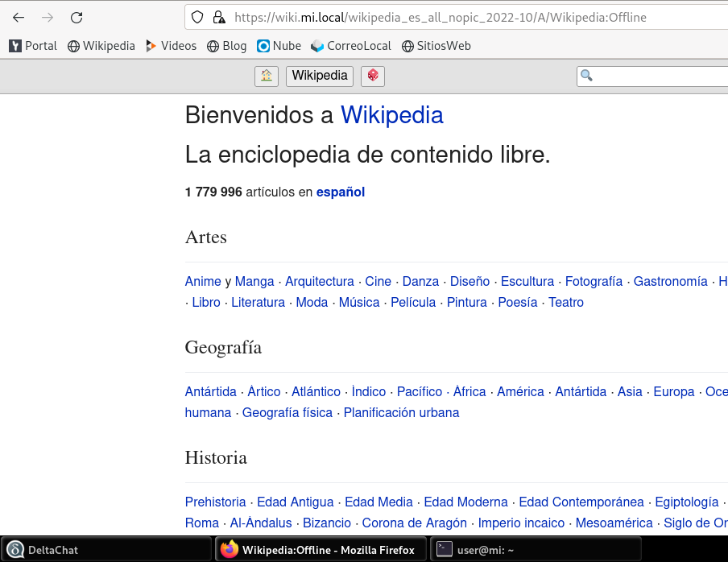
Task: Open the Moda link
Action: coord(312,302)
